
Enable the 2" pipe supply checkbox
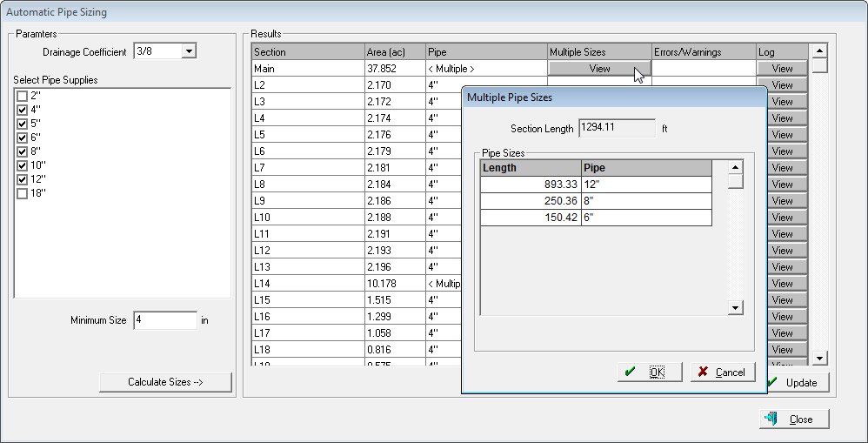(23, 95)
